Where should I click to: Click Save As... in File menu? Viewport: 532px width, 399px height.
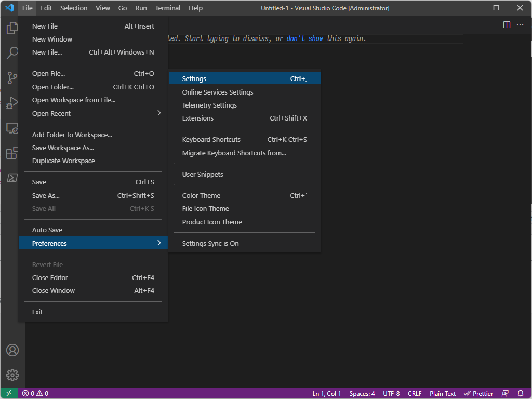pyautogui.click(x=93, y=195)
